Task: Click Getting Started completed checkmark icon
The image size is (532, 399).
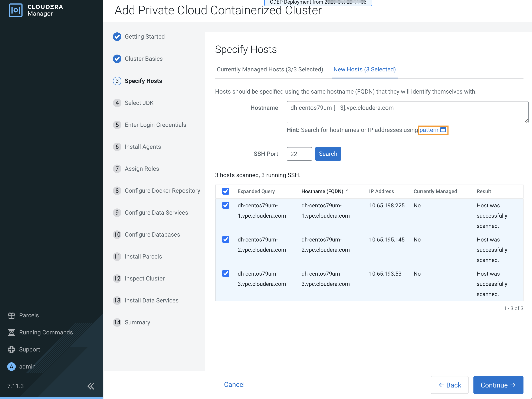Action: tap(117, 37)
